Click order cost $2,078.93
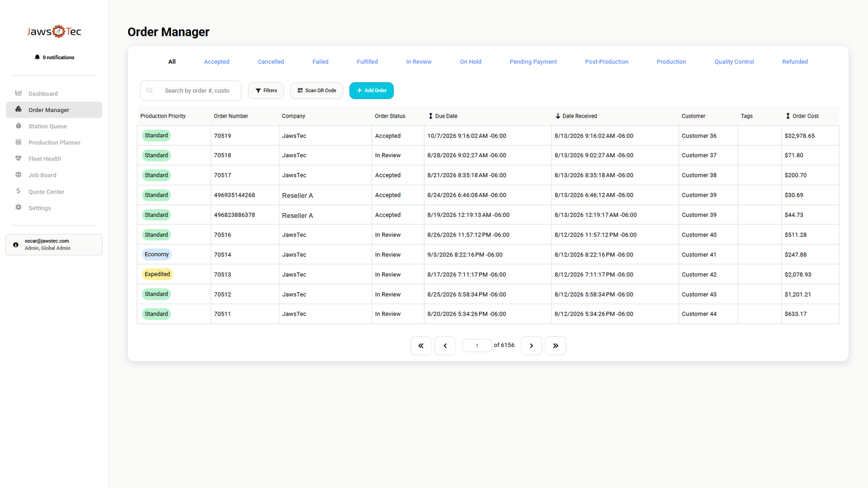 point(798,274)
